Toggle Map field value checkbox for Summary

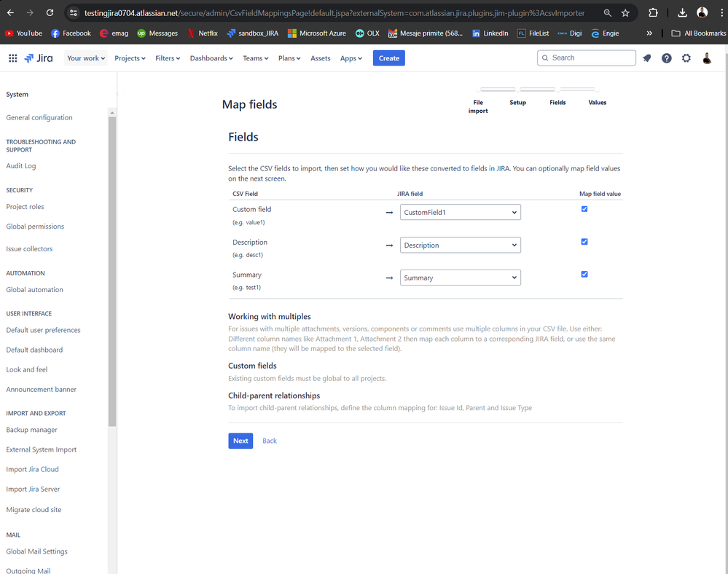(x=584, y=274)
